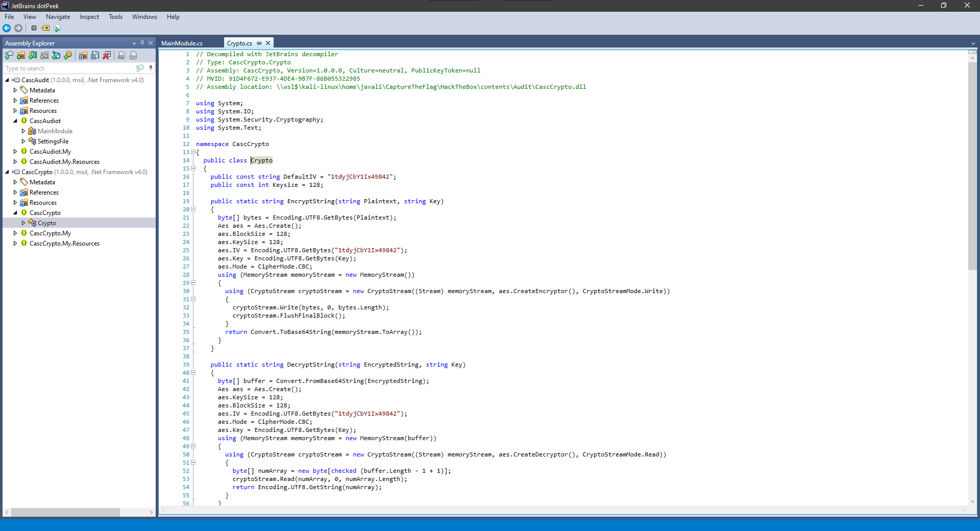Navigate back with the blue arrow
Screen dimensions: 980x531
pos(7,28)
